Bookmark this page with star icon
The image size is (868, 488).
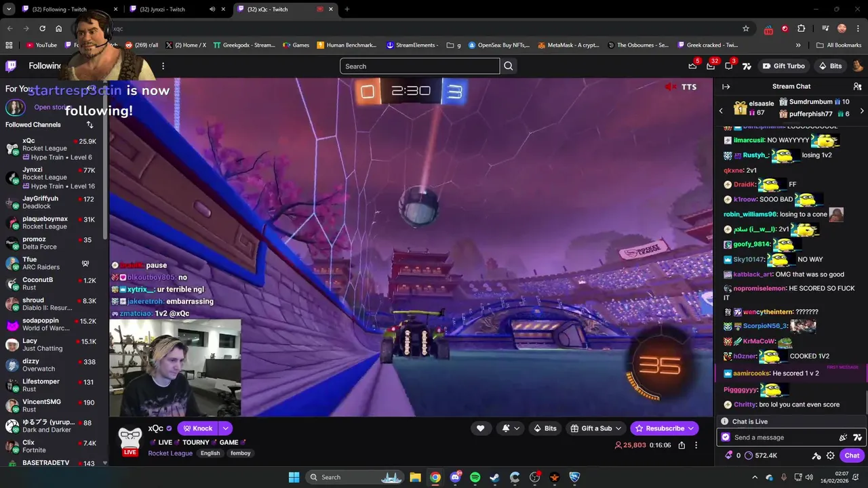tap(746, 28)
